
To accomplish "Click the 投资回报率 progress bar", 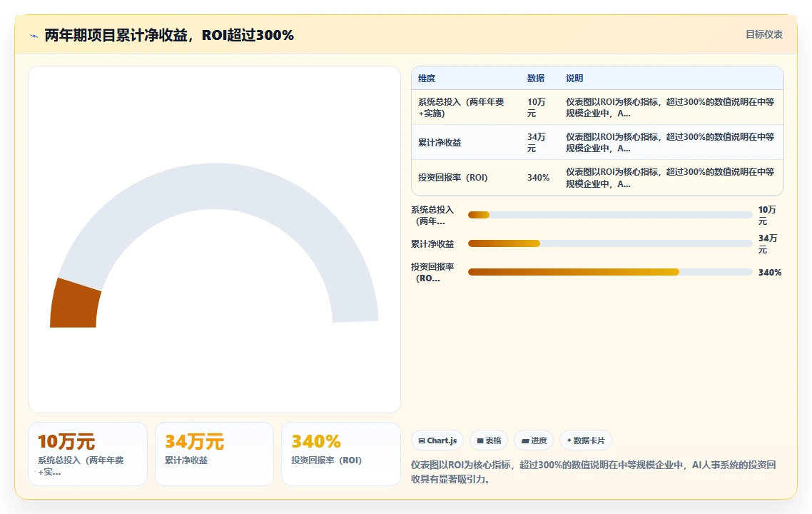I will pyautogui.click(x=610, y=272).
